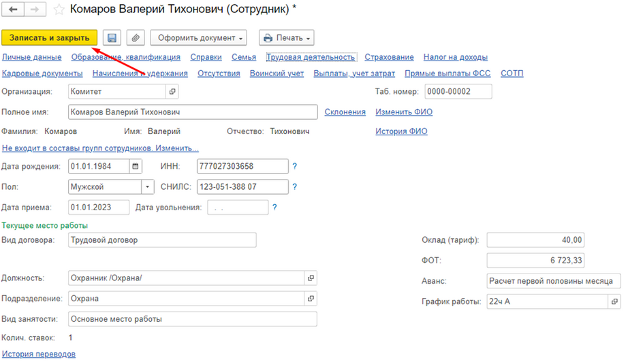
Task: Click the СНИЛС input field
Action: pos(242,186)
